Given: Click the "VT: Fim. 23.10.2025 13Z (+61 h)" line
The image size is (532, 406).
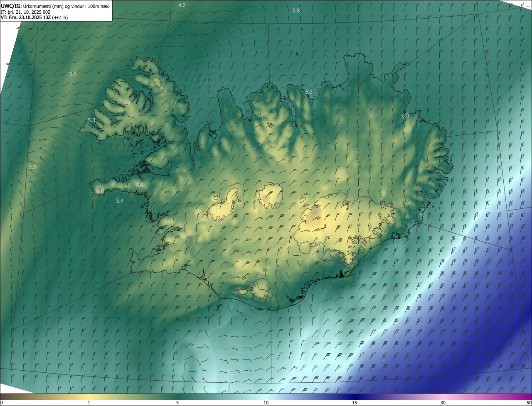Looking at the screenshot, I should 34,17.
